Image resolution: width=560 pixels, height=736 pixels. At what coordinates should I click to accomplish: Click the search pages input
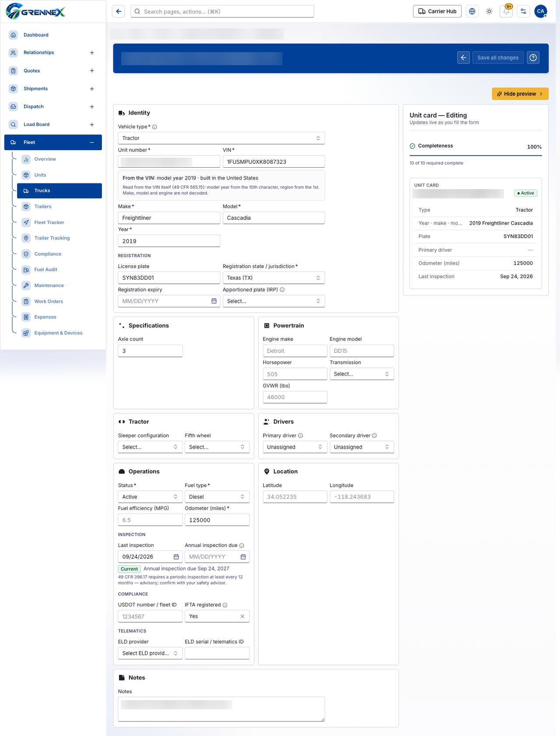pos(222,11)
